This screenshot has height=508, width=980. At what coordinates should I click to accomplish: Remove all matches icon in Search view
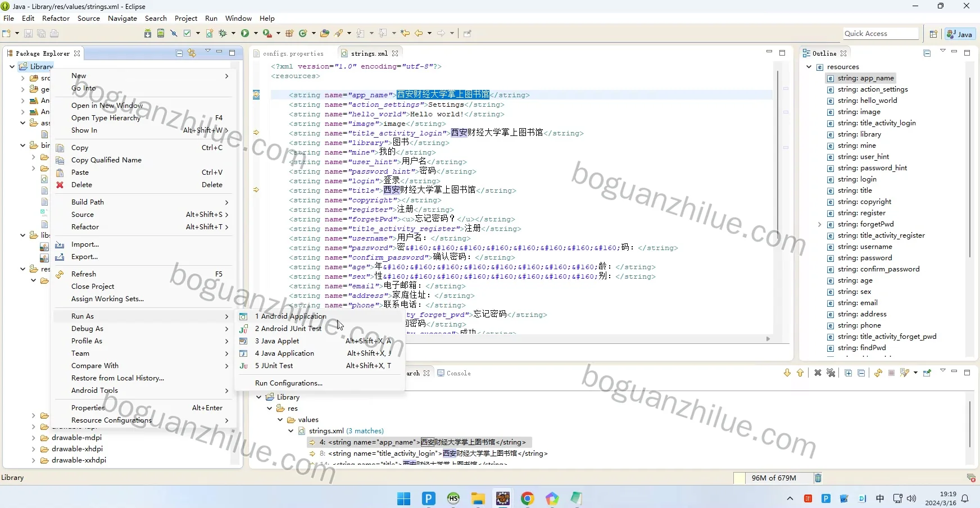[x=831, y=373]
